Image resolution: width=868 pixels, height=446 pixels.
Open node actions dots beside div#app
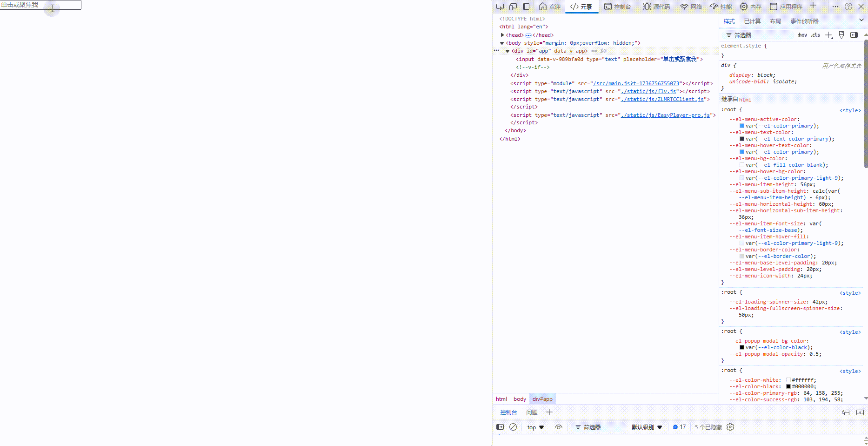pyautogui.click(x=496, y=51)
